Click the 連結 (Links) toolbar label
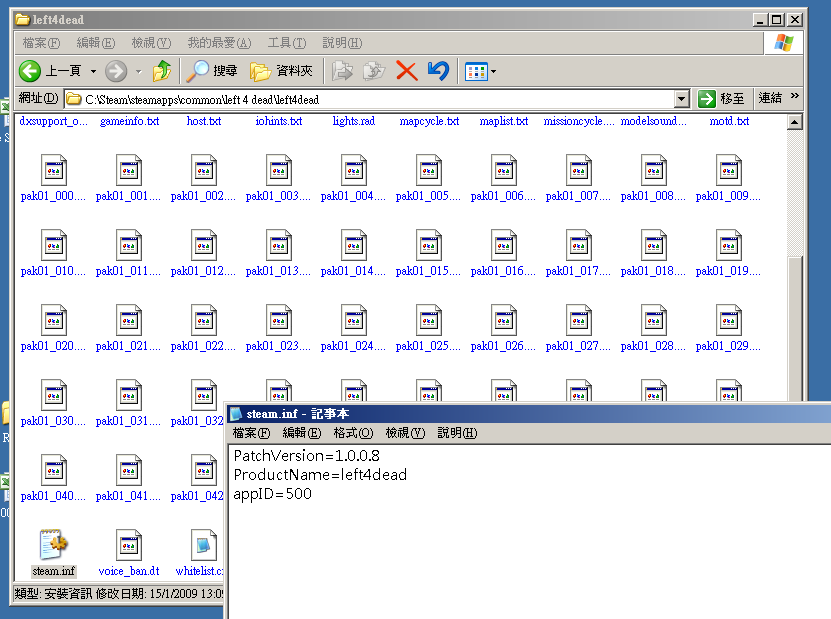831x619 pixels. point(770,98)
